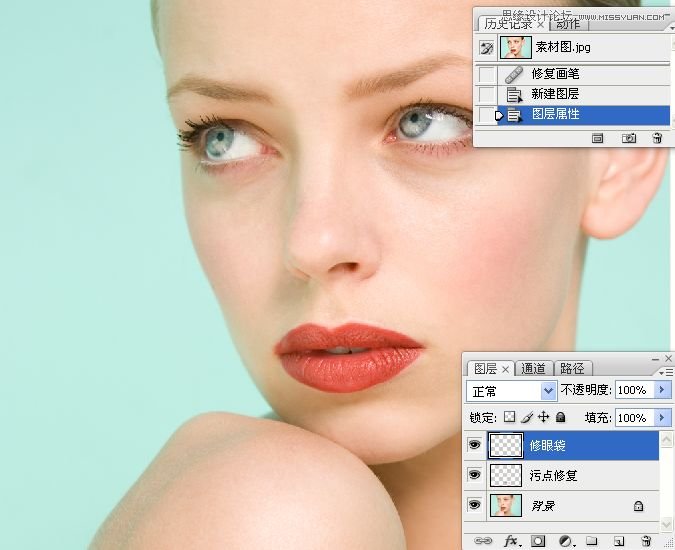Hide the 修眼袋 layer via its eye icon

tap(474, 445)
